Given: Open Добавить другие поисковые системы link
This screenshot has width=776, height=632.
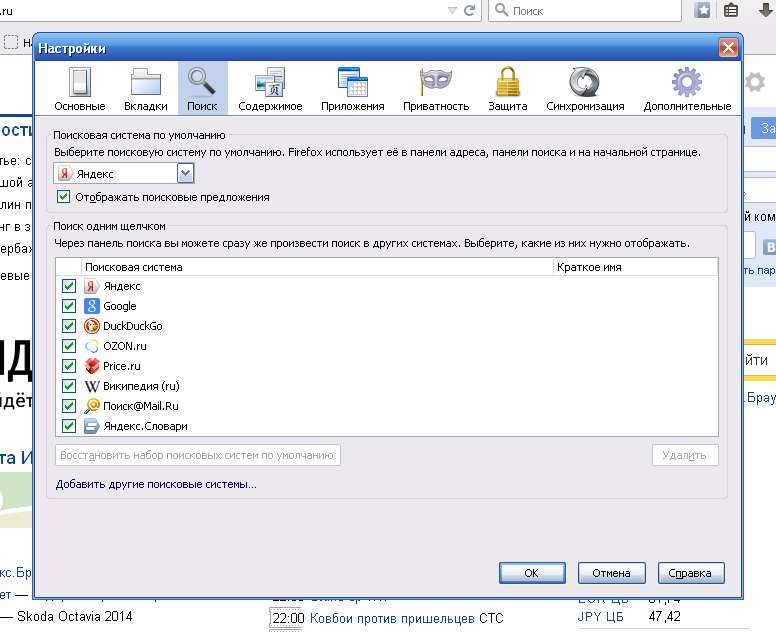Looking at the screenshot, I should click(x=156, y=485).
